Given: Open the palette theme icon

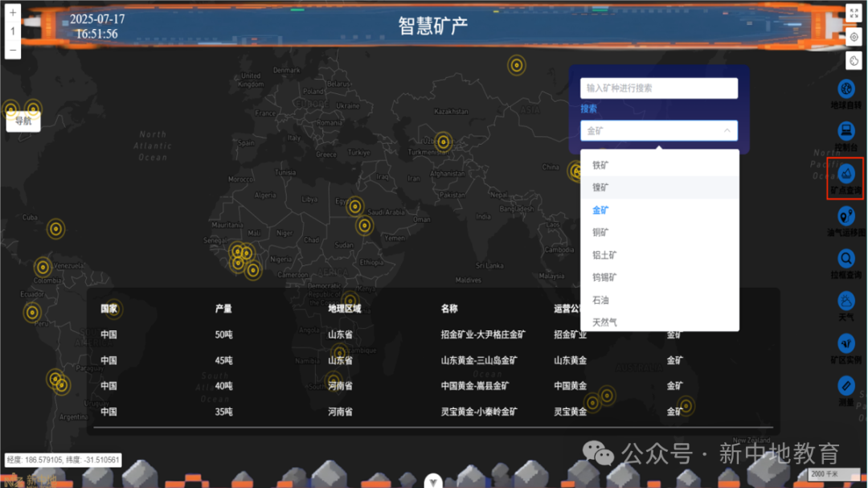Looking at the screenshot, I should click(x=854, y=61).
